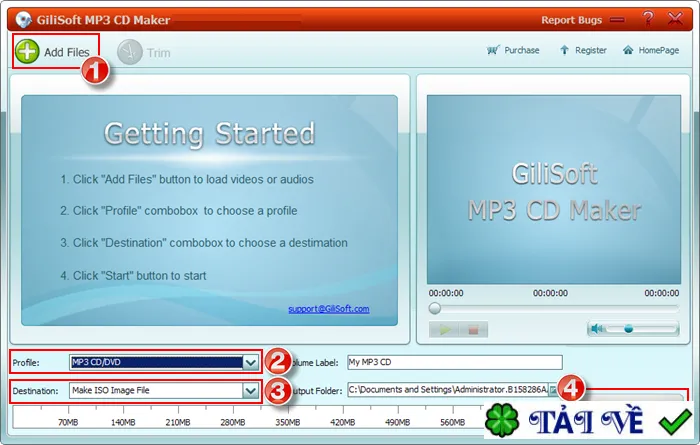Viewport: 700px width, 445px height.
Task: Click the '70MB' mark label
Action: click(x=68, y=422)
